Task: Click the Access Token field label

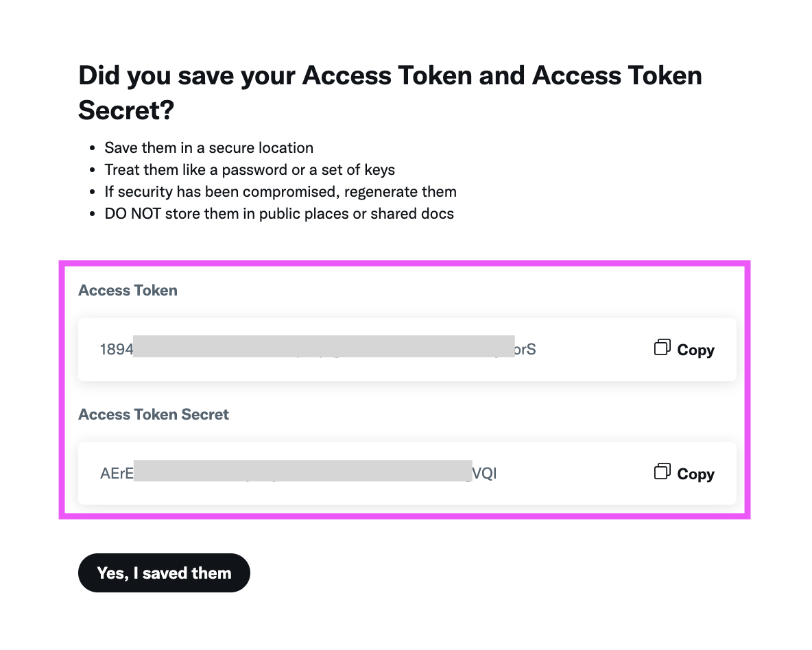Action: coord(128,290)
